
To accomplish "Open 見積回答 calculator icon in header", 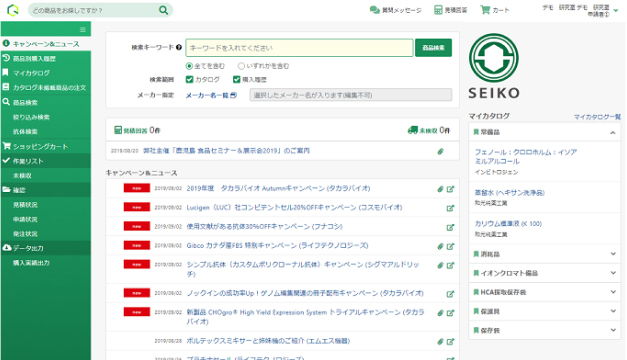I will [438, 10].
